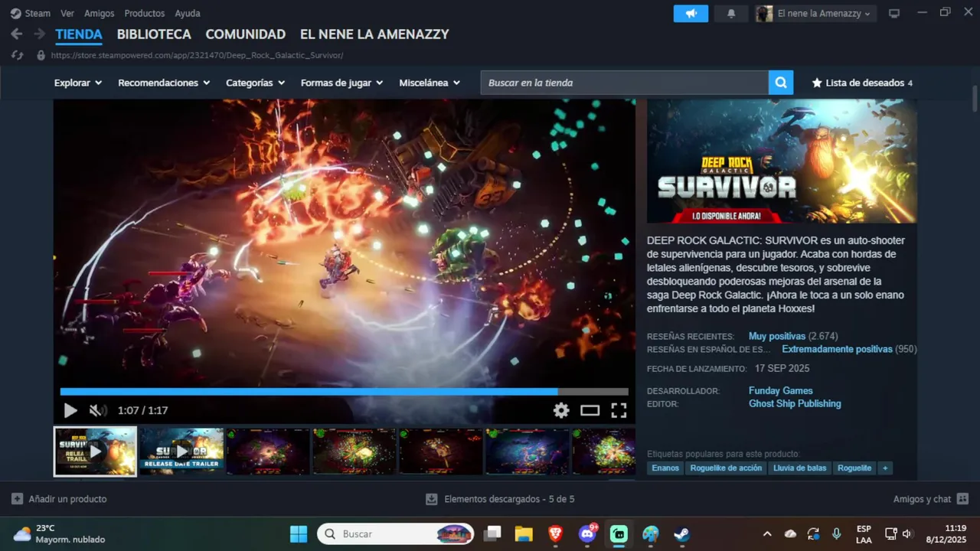Expand the Formas de jugar dropdown

click(342, 83)
